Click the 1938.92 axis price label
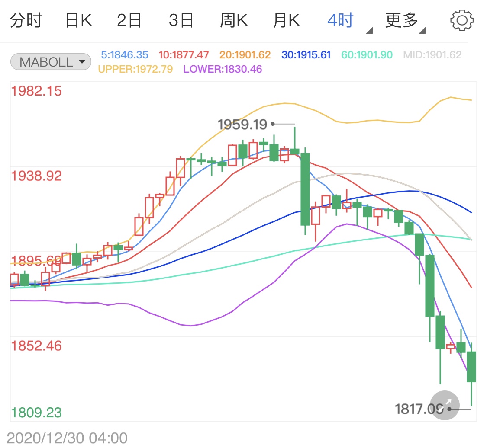Viewport: 487px width, 448px height. (x=36, y=176)
